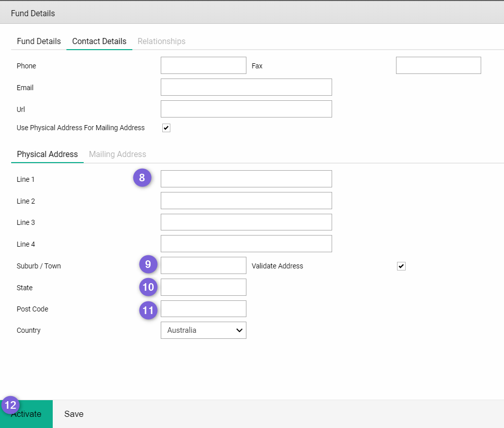This screenshot has width=504, height=428.
Task: Click the Use Physical Address label text
Action: [81, 128]
